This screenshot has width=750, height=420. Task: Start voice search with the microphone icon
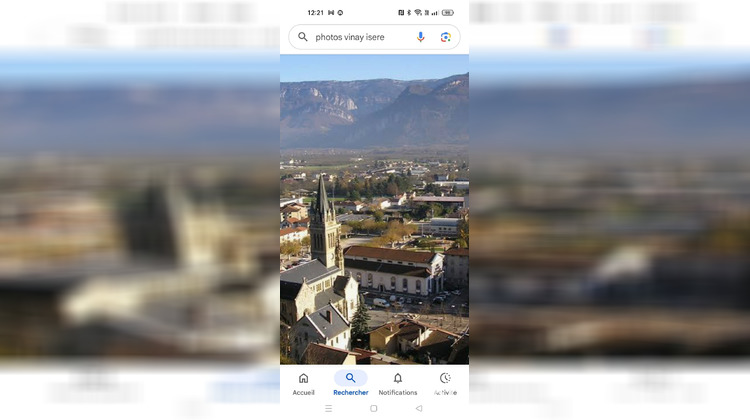coord(420,37)
